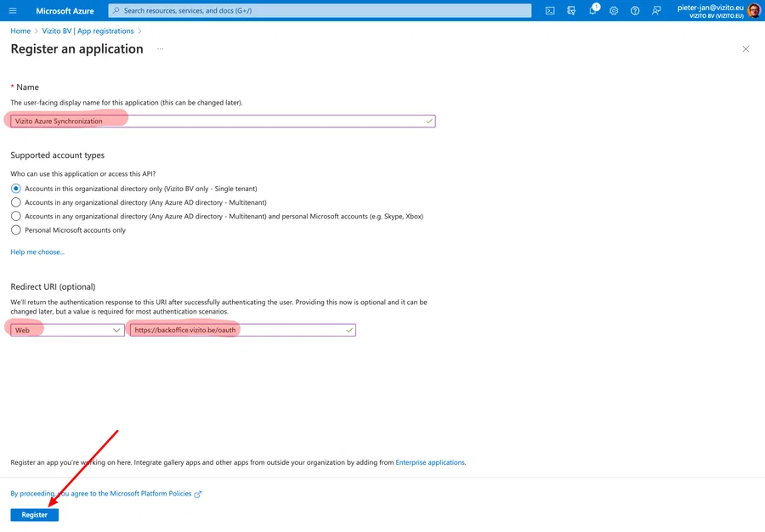
Task: Select multitenant and personal Microsoft accounts option
Action: [15, 216]
